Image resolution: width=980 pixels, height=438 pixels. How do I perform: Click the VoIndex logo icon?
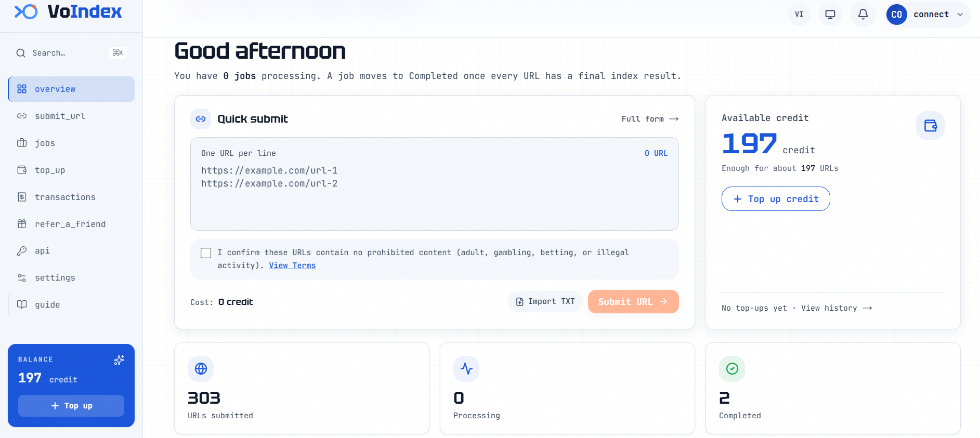click(26, 11)
